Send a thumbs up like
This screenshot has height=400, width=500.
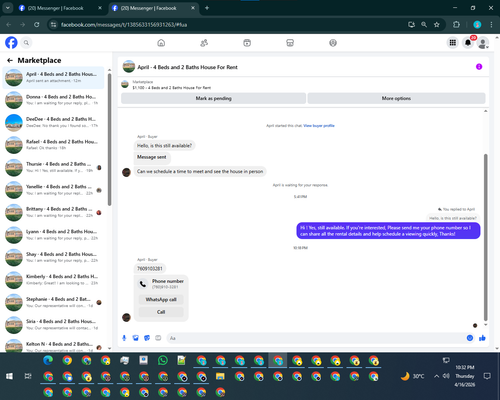tap(482, 338)
